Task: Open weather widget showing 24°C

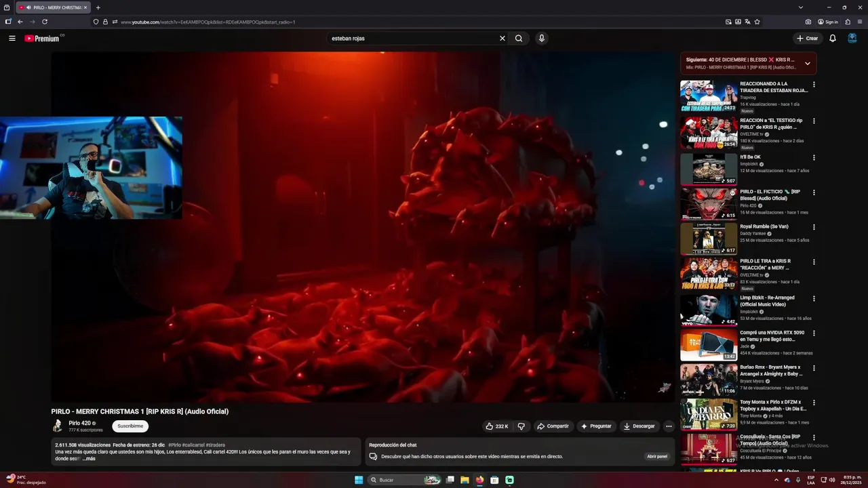Action: tap(26, 480)
